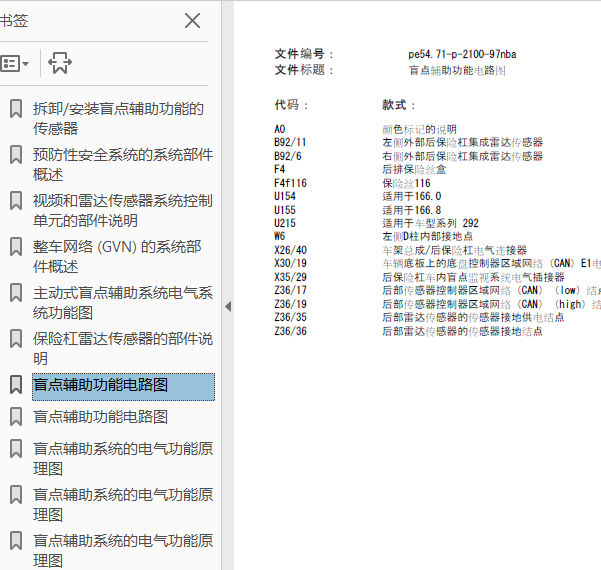Click code Z36/19

pyautogui.click(x=291, y=304)
